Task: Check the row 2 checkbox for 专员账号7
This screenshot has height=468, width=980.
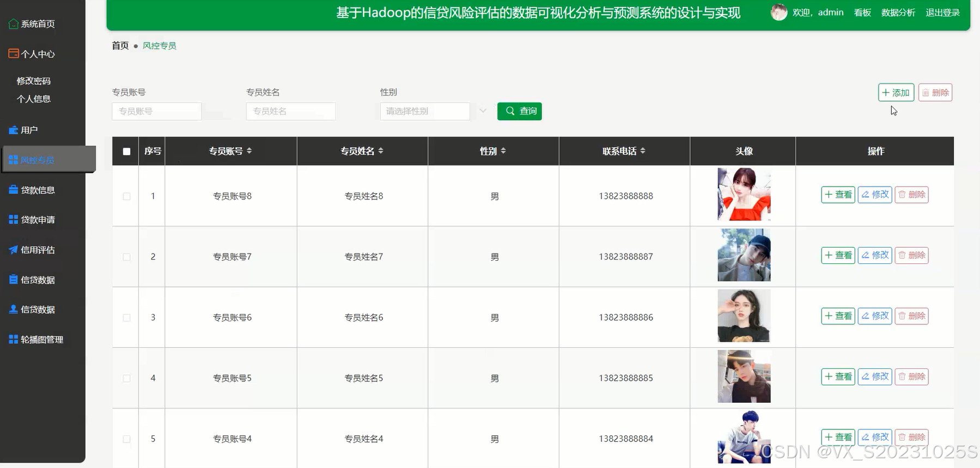Action: [x=126, y=257]
